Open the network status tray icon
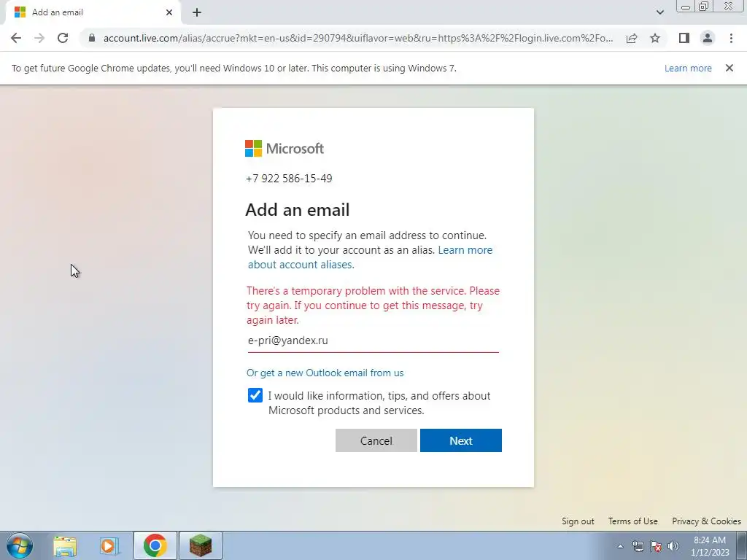 [x=638, y=546]
